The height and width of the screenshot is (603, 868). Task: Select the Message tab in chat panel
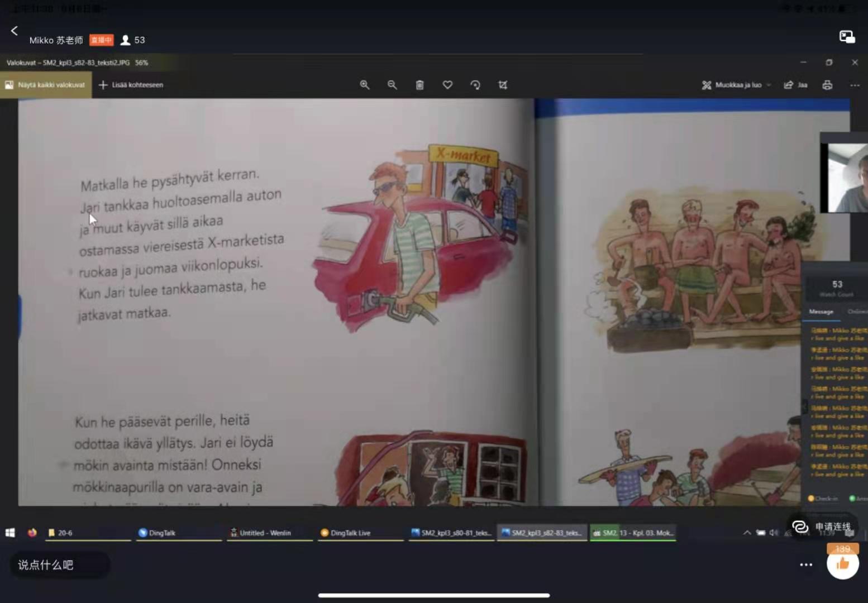coord(821,312)
